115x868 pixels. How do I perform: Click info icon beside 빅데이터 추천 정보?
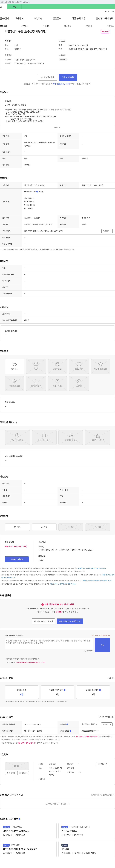[19, 819]
